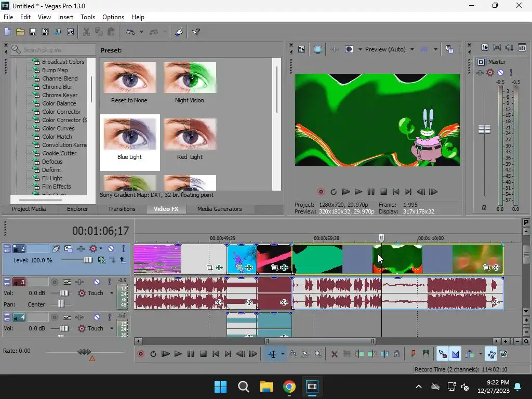532x399 pixels.
Task: Open Touch automation dropdown on track 3
Action: (x=112, y=293)
